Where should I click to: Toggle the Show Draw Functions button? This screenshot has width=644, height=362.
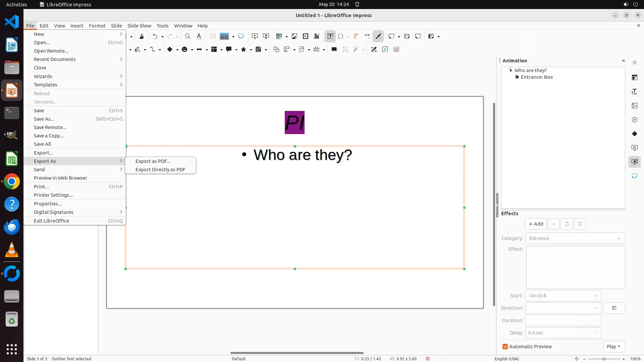[x=378, y=36]
